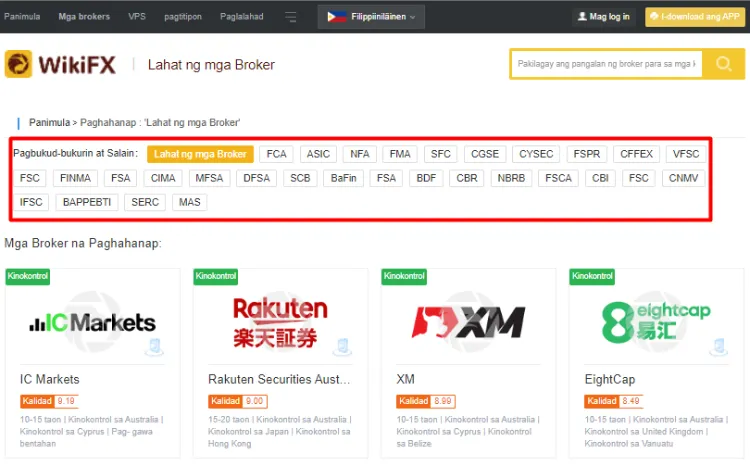Image resolution: width=750 pixels, height=466 pixels.
Task: Filter brokers by SERC
Action: pyautogui.click(x=145, y=202)
